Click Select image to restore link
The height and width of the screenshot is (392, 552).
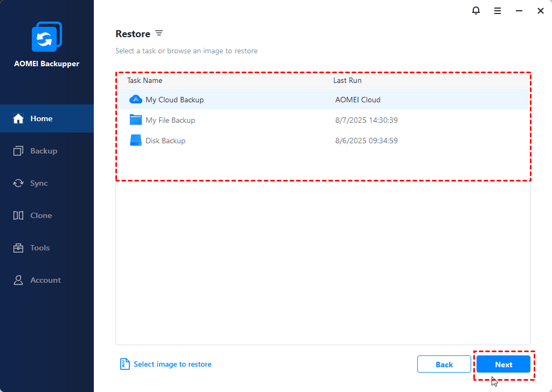pos(172,364)
